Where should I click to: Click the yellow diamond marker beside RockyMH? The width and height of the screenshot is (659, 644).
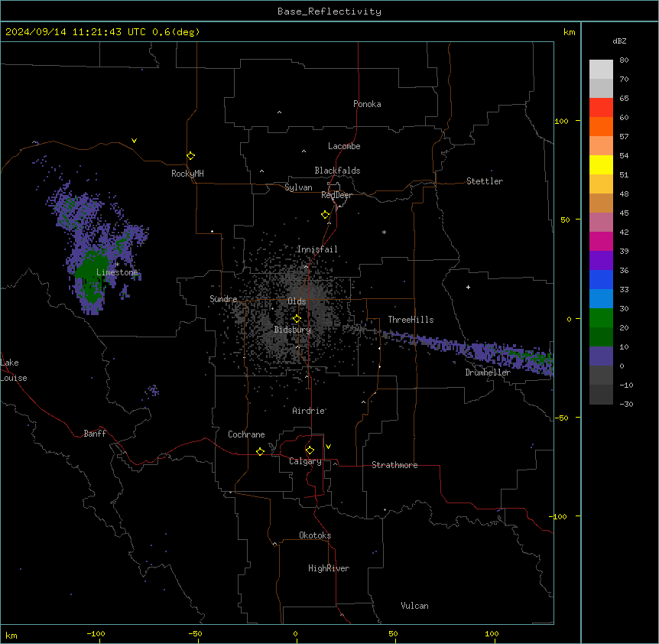[191, 156]
